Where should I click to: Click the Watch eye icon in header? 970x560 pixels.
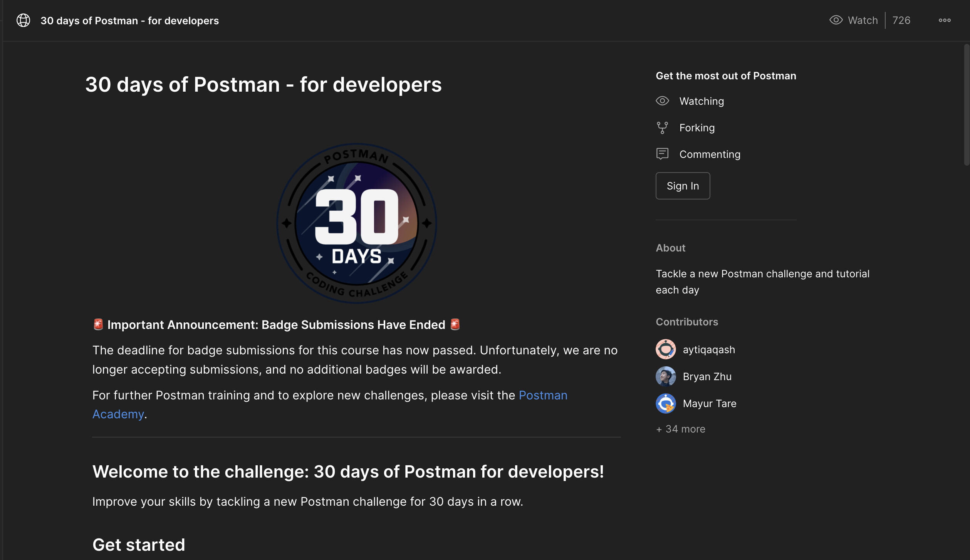pos(836,20)
